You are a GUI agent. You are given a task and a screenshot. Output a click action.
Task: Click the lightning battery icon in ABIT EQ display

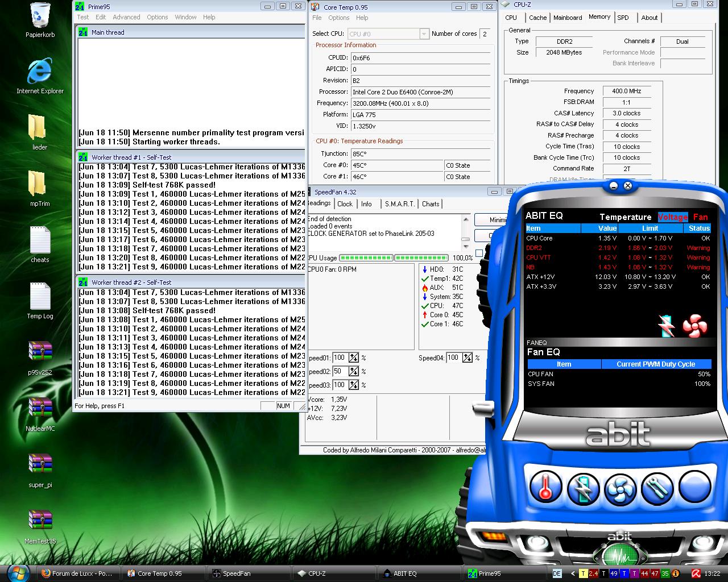[666, 326]
